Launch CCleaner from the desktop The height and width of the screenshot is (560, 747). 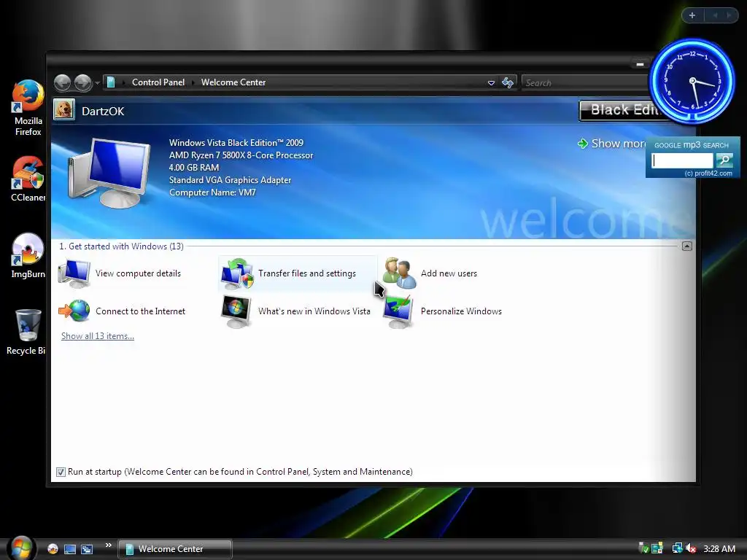pyautogui.click(x=28, y=179)
